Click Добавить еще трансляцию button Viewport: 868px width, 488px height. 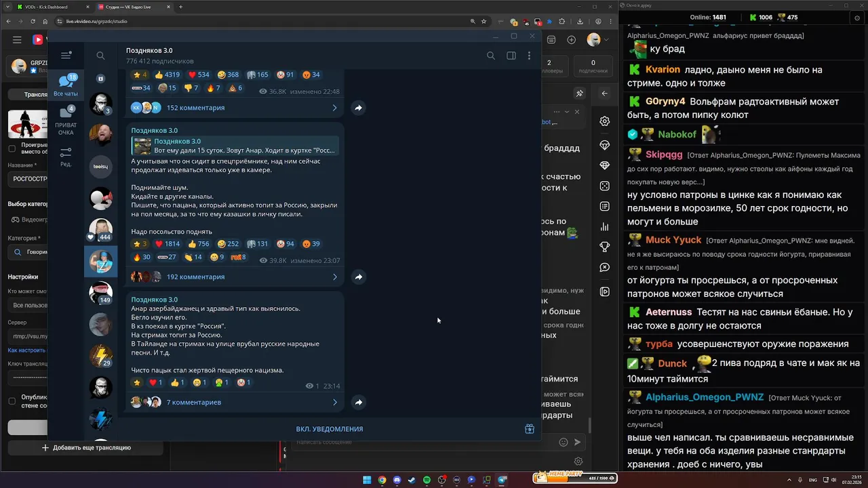point(86,447)
